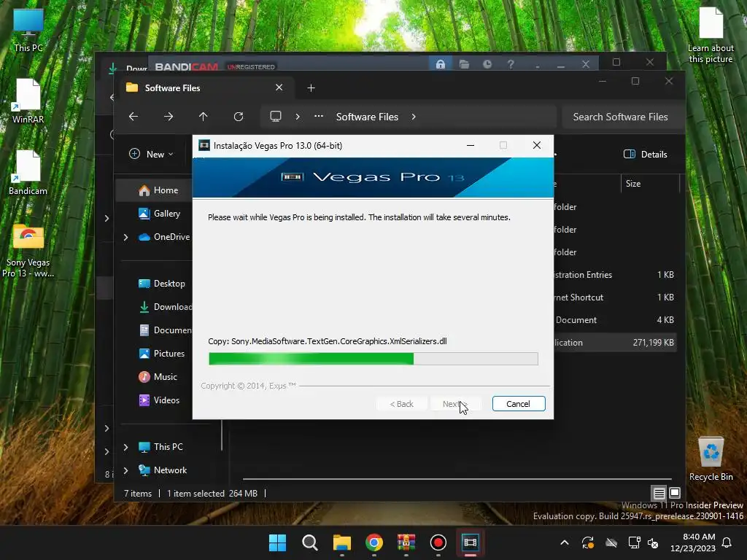Open taskbar Search

coord(309,542)
